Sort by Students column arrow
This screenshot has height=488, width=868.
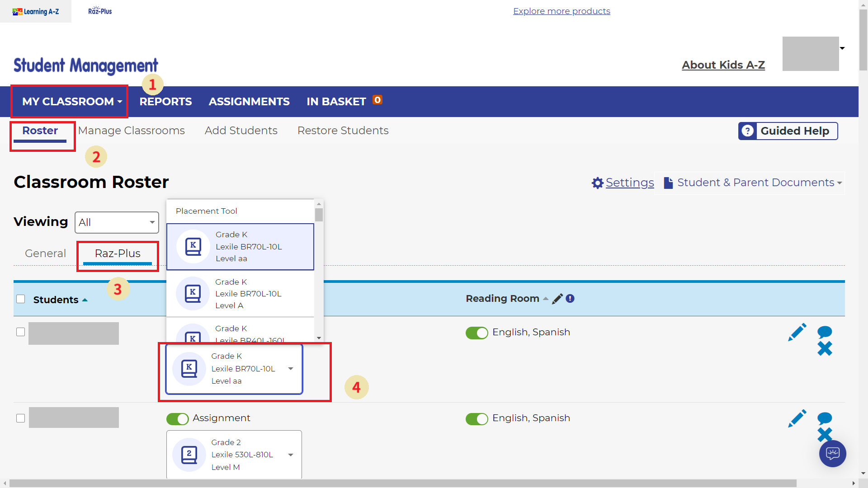click(x=85, y=300)
